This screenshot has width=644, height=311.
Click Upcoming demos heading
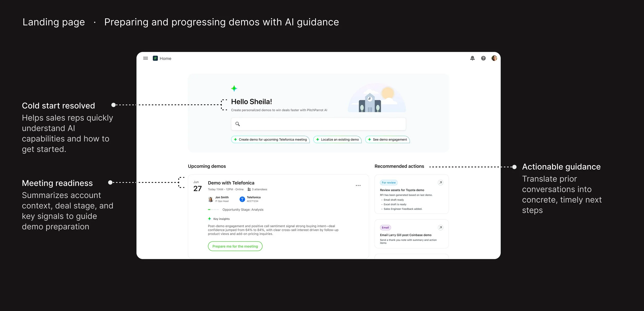tap(207, 166)
